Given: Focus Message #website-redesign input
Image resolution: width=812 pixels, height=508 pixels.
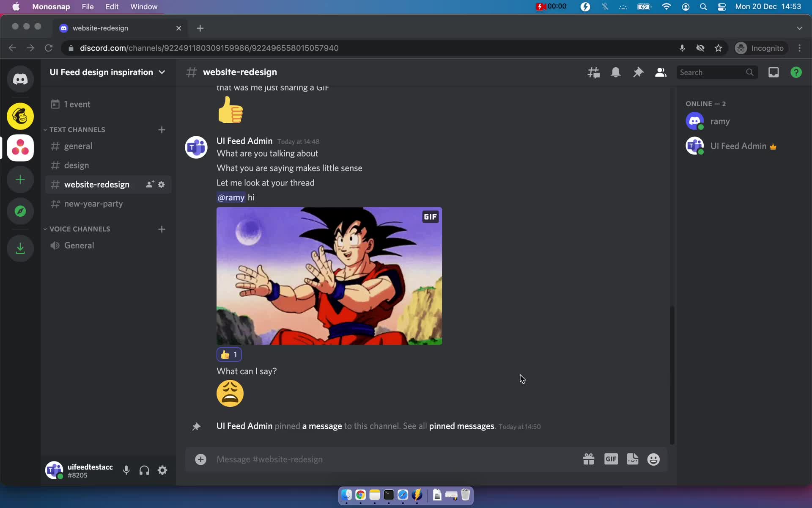Looking at the screenshot, I should pyautogui.click(x=395, y=459).
